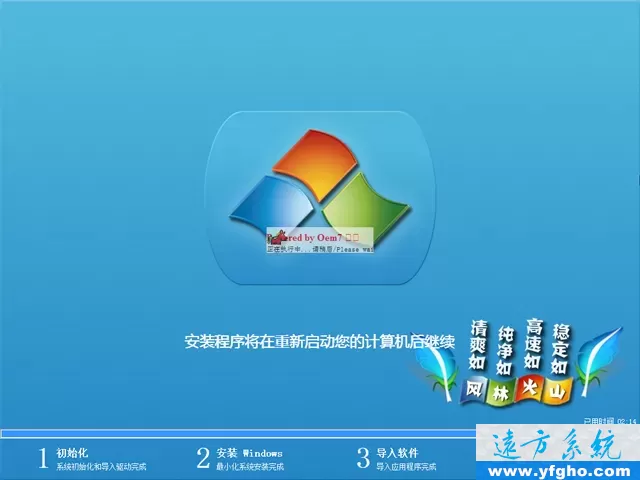Click the '初始化' step title
640x480 pixels.
(72, 453)
